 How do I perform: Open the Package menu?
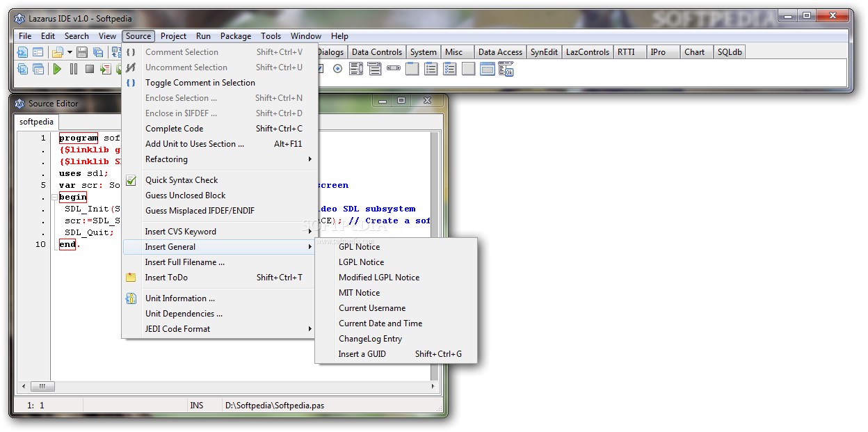236,36
